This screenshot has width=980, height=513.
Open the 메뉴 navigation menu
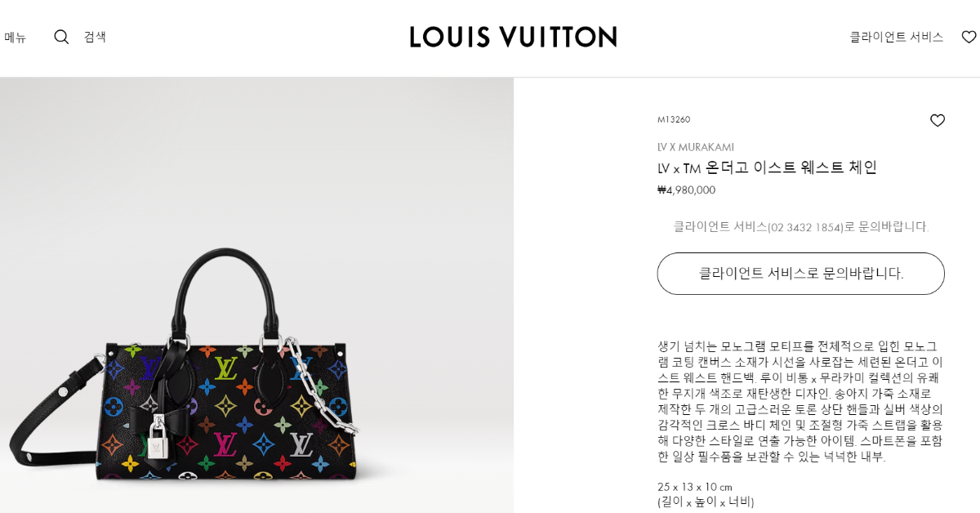[15, 37]
